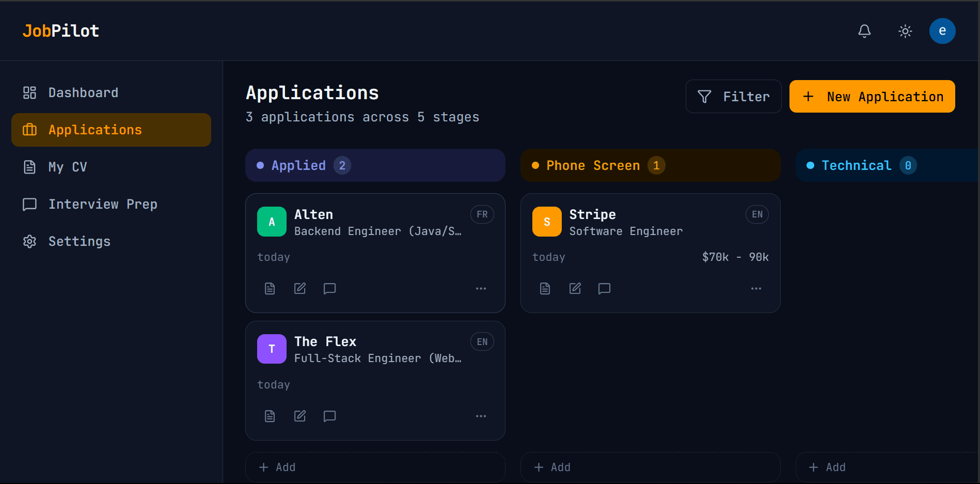Image resolution: width=980 pixels, height=484 pixels.
Task: Click plus icon in New Application
Action: point(809,97)
